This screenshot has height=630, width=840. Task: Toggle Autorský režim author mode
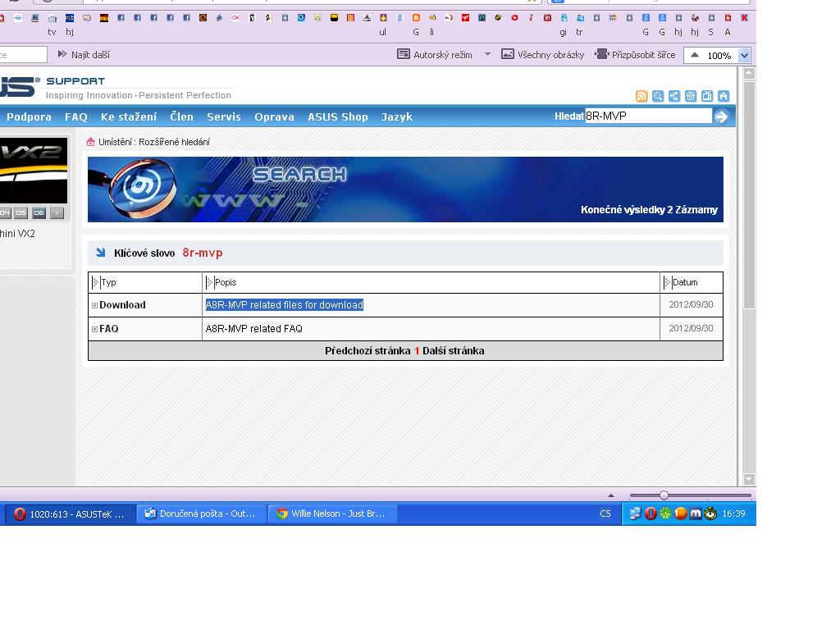click(x=435, y=55)
